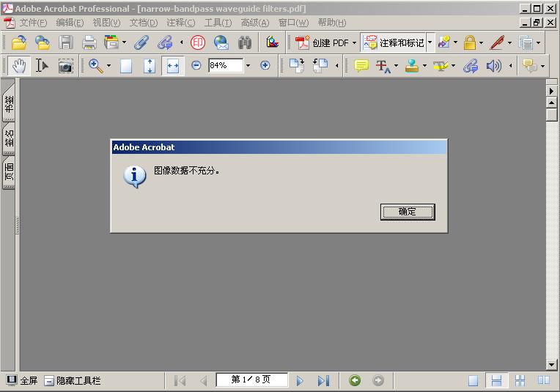Viewport: 560px width, 392px height.
Task: Click the 确定 button in dialog
Action: pyautogui.click(x=408, y=212)
